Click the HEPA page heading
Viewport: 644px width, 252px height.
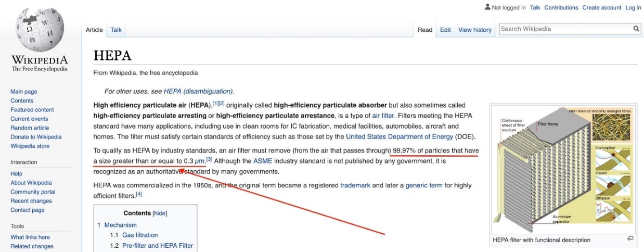coord(112,56)
